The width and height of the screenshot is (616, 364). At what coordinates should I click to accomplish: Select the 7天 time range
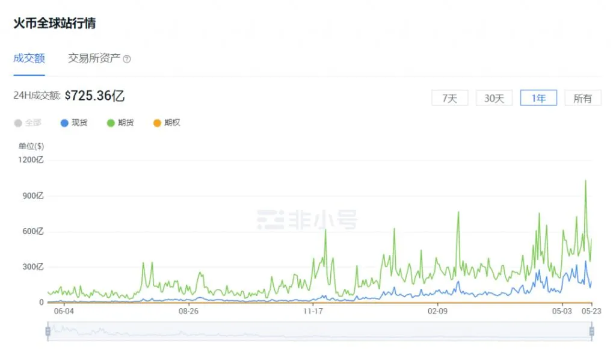(x=450, y=98)
